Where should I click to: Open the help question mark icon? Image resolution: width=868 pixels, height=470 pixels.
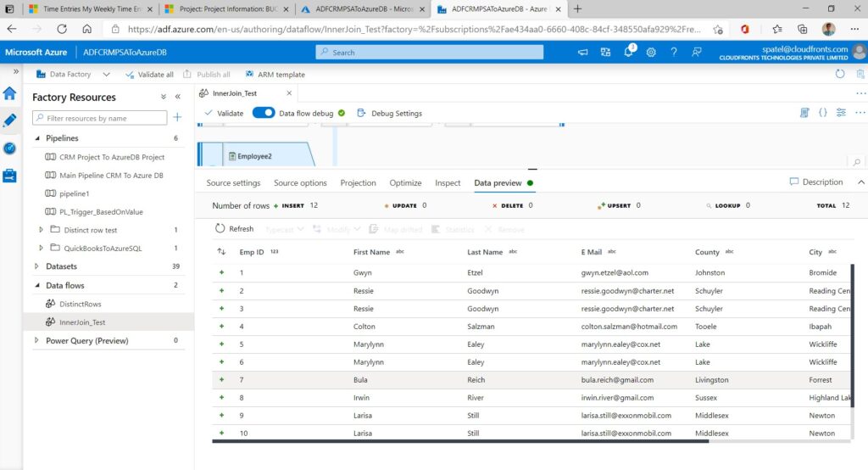pos(674,52)
